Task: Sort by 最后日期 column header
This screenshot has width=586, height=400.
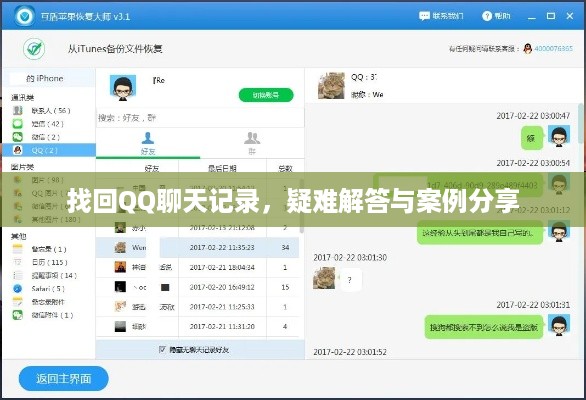Action: 222,168
